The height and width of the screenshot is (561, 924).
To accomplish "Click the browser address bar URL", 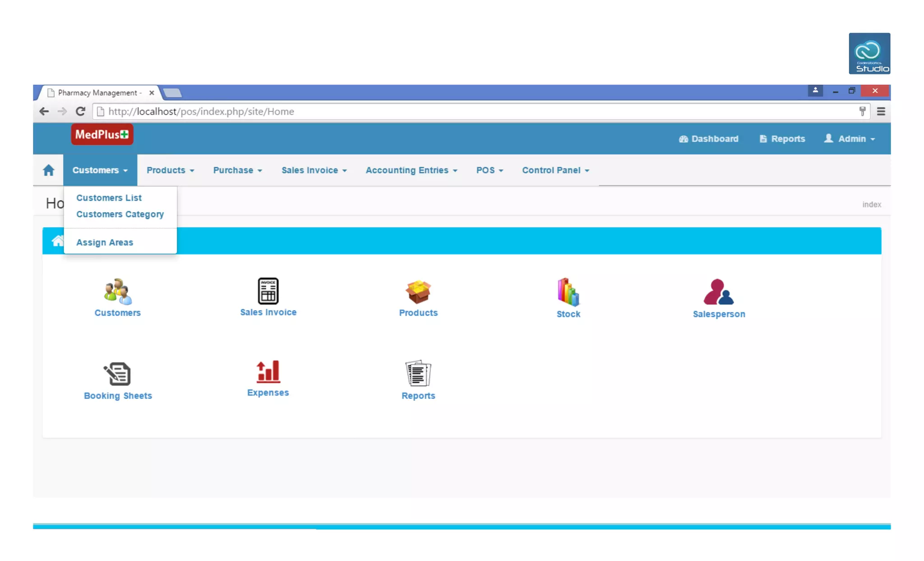I will 201,111.
